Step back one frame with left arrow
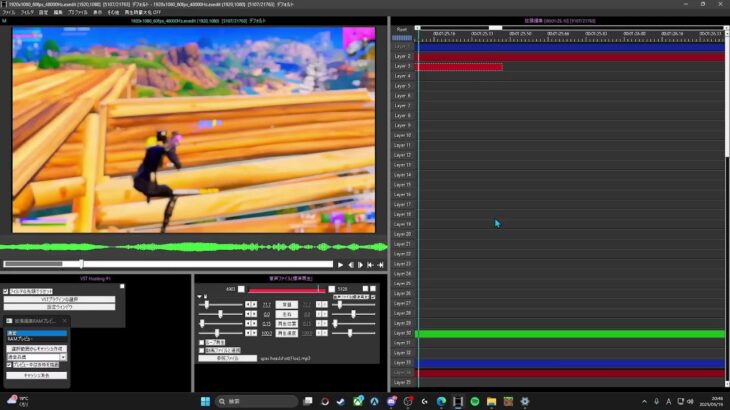The width and height of the screenshot is (730, 410). coord(350,265)
